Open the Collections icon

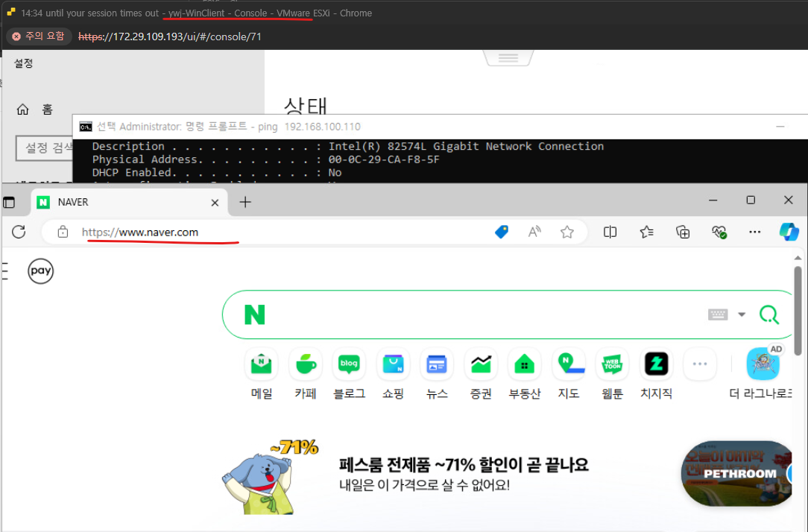(683, 232)
